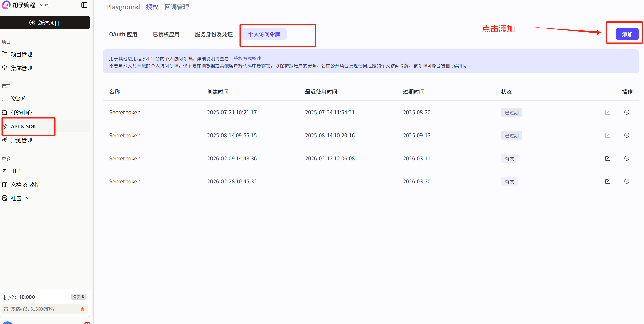Delete the token created 2026-02-28

point(627,181)
